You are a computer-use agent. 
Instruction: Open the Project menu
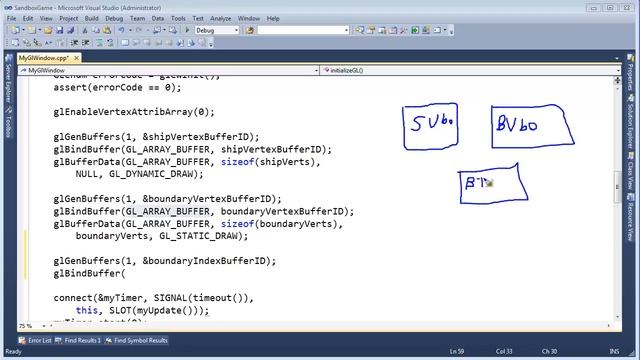click(69, 18)
